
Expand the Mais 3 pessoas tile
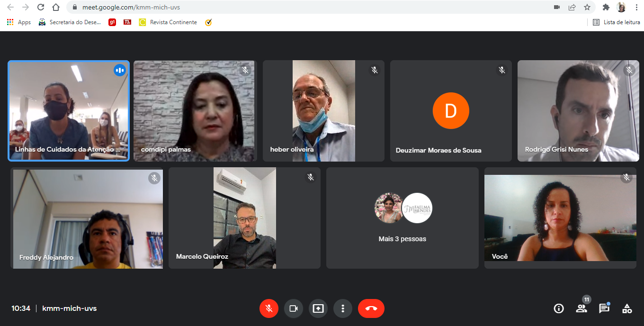point(402,218)
